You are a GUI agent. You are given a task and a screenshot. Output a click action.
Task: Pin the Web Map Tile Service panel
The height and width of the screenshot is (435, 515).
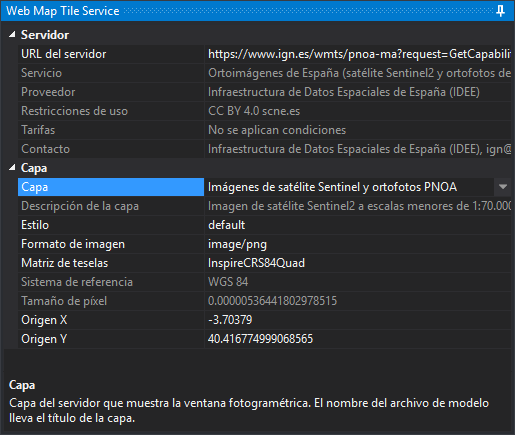(x=500, y=11)
